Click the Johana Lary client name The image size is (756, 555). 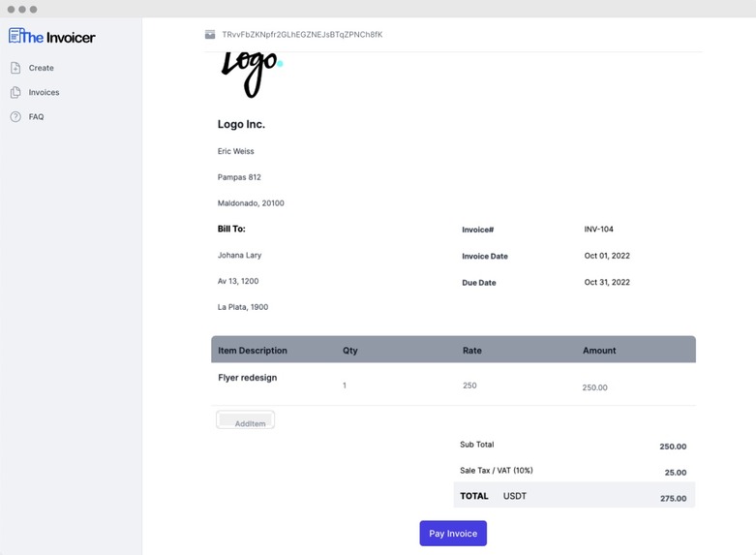pos(240,255)
